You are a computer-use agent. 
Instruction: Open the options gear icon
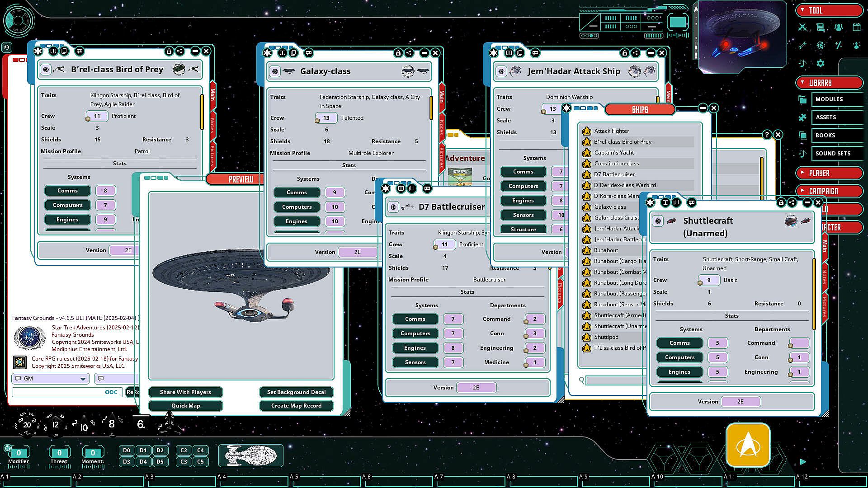(821, 64)
